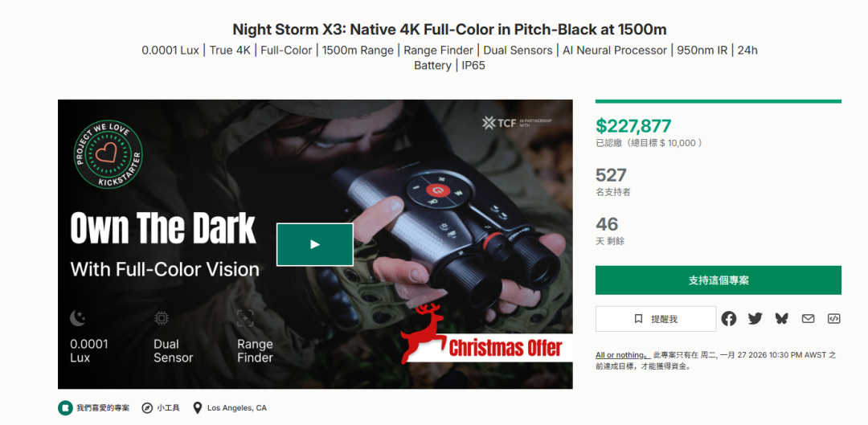Screen dimensions: 868x425
Task: Click the green 我們喜愛的專案 badge icon
Action: (x=65, y=408)
